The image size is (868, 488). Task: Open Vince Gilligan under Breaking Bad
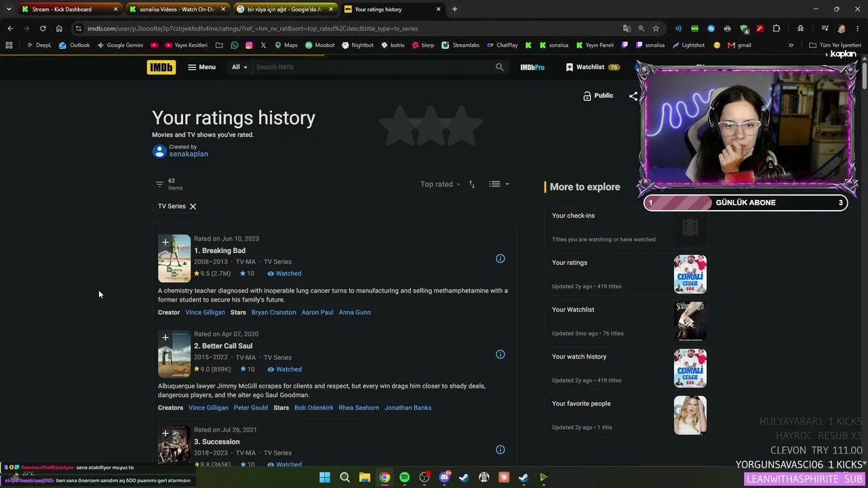[205, 312]
